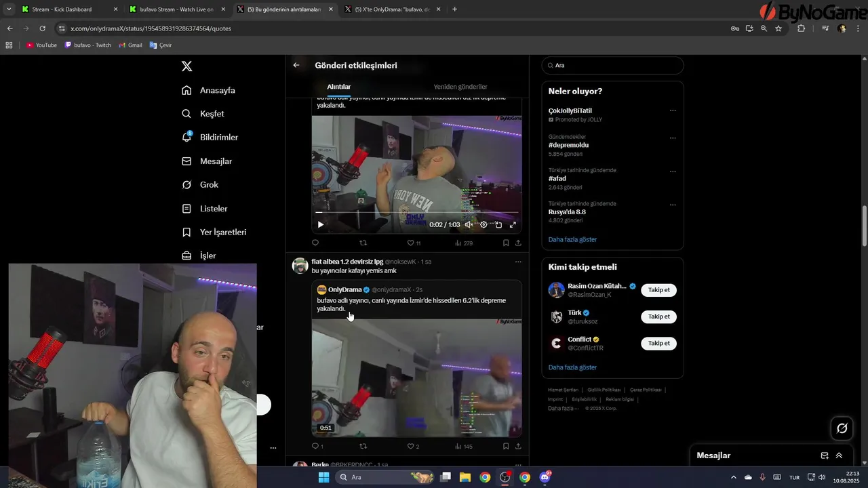The height and width of the screenshot is (488, 868).
Task: Repost the post with 11 likes
Action: [x=363, y=243]
